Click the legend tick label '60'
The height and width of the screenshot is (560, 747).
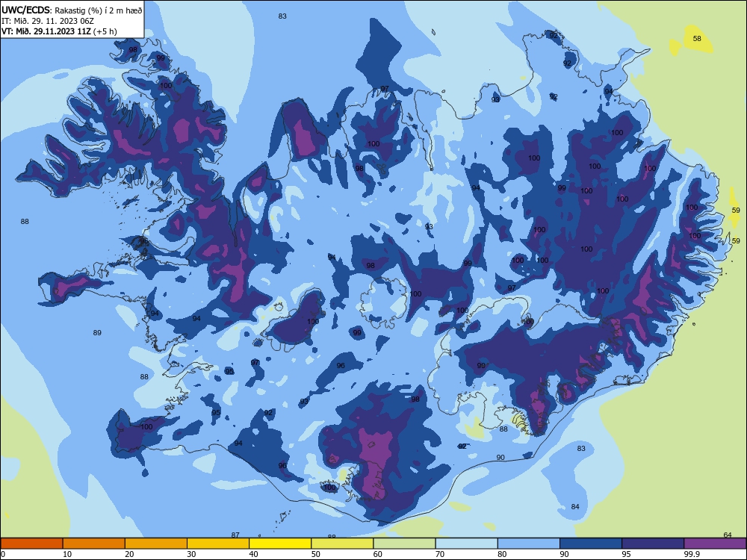pos(378,554)
